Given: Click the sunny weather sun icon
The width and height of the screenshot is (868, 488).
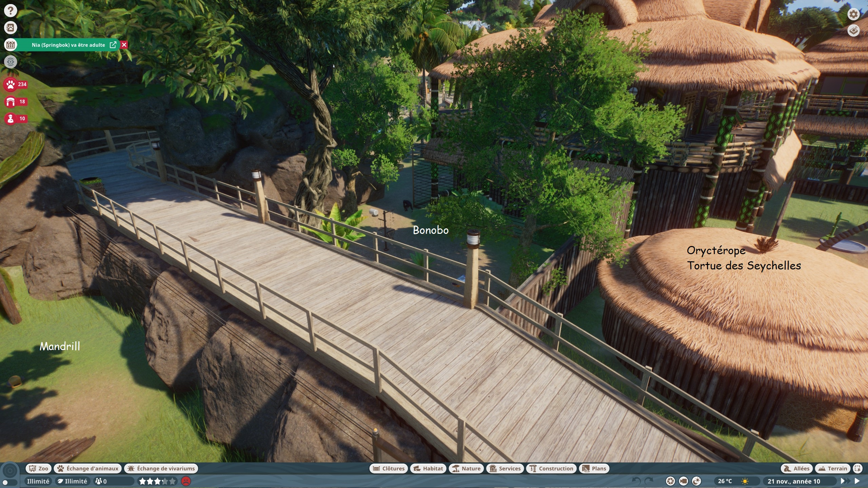Looking at the screenshot, I should pyautogui.click(x=745, y=481).
